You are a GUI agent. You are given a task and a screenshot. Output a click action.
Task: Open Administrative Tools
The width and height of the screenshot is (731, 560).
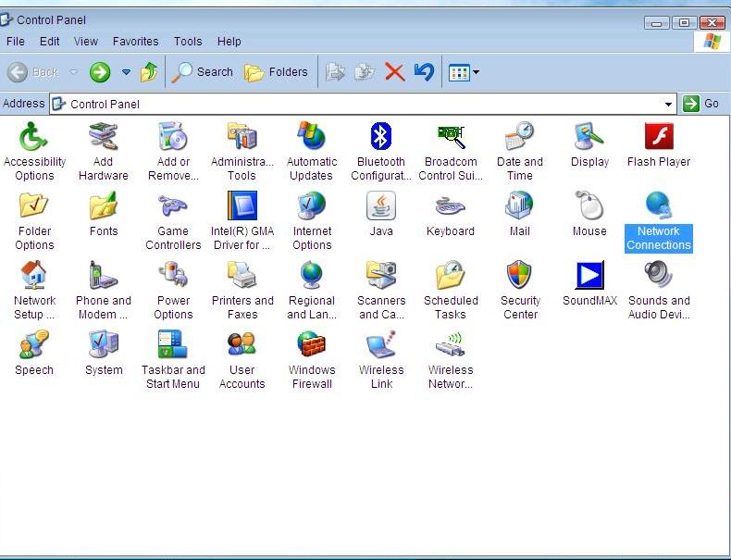click(242, 151)
